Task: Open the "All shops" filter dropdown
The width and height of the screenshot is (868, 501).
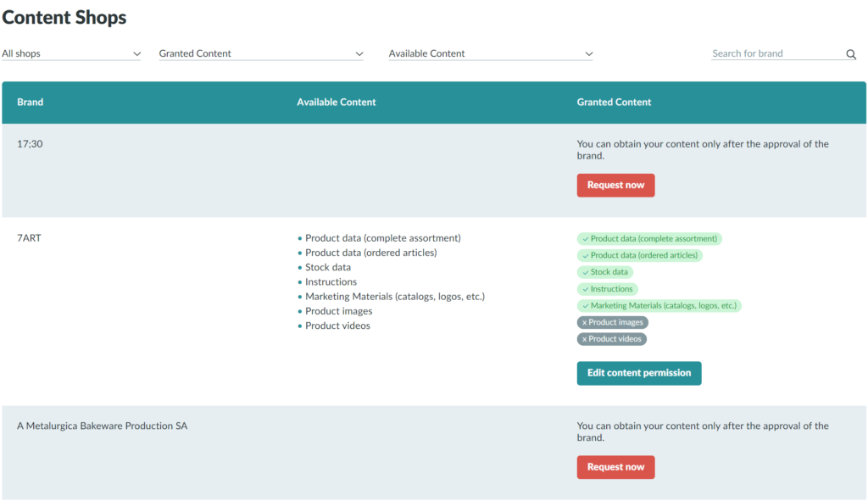Action: [71, 53]
